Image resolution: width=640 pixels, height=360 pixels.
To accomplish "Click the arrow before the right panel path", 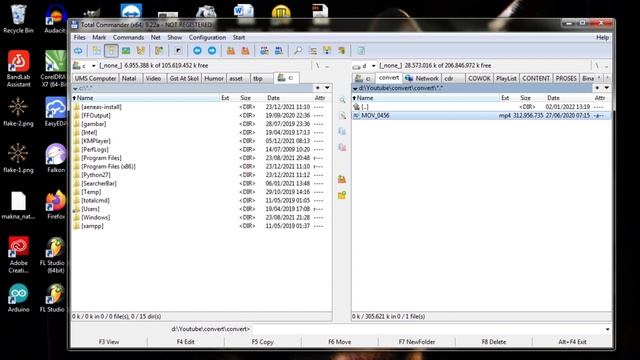I will (x=355, y=88).
